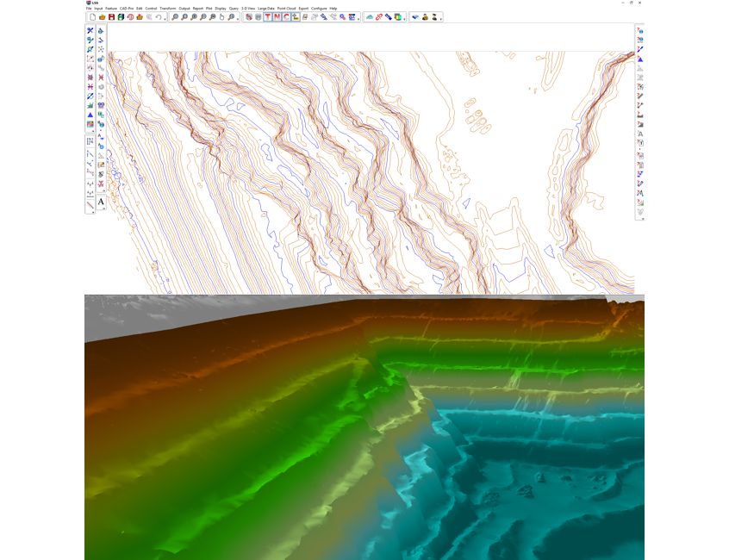The height and width of the screenshot is (560, 729).
Task: Expand the zoom toolbar overflow arrow
Action: [x=238, y=19]
